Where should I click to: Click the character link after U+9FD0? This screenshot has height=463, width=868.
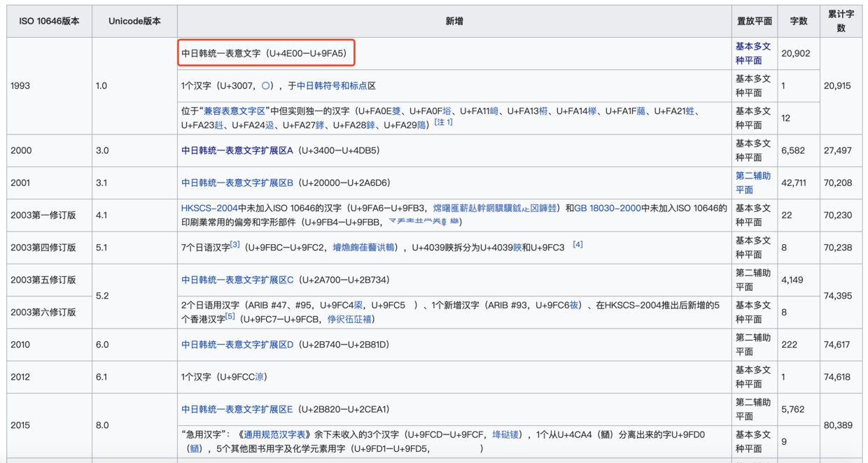click(195, 449)
